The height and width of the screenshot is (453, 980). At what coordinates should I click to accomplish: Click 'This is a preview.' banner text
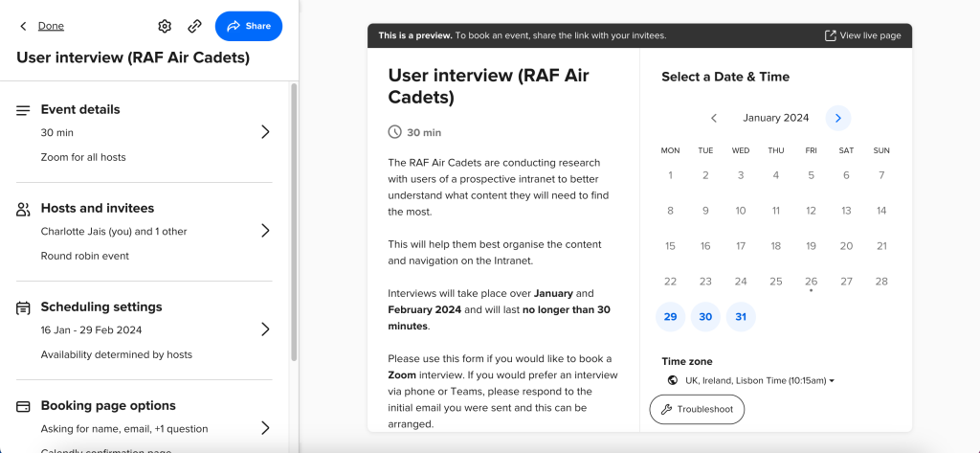[x=415, y=35]
